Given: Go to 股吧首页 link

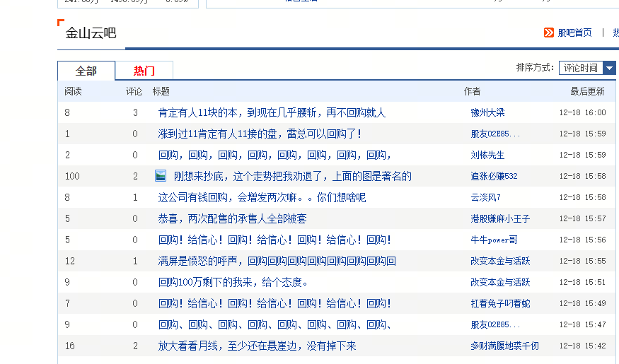Looking at the screenshot, I should point(574,33).
